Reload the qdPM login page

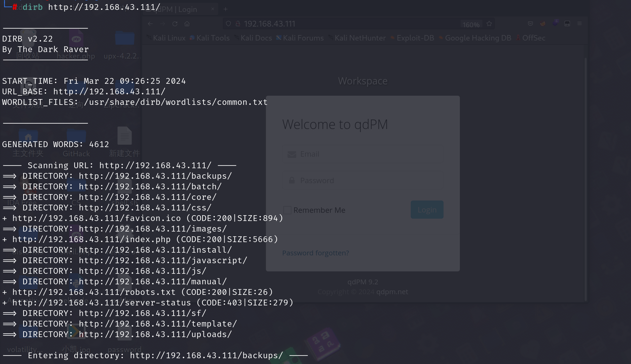pyautogui.click(x=175, y=24)
